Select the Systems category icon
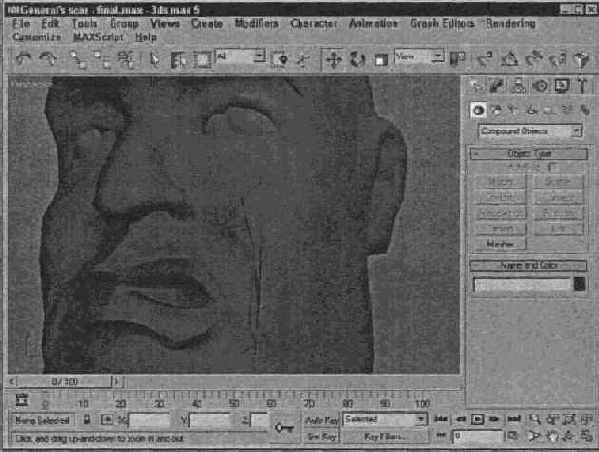Viewport: 599px width, 452px height. [x=585, y=110]
